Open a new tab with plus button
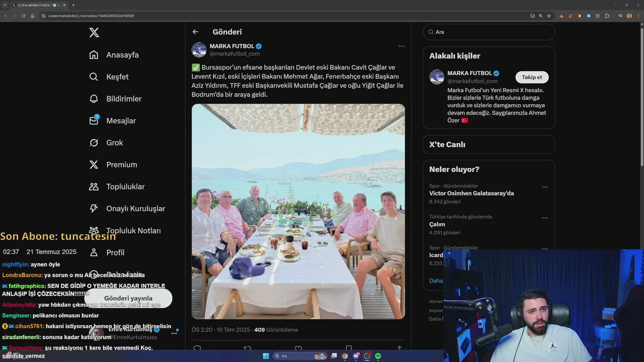Viewport: 644px width, 362px height. click(73, 5)
